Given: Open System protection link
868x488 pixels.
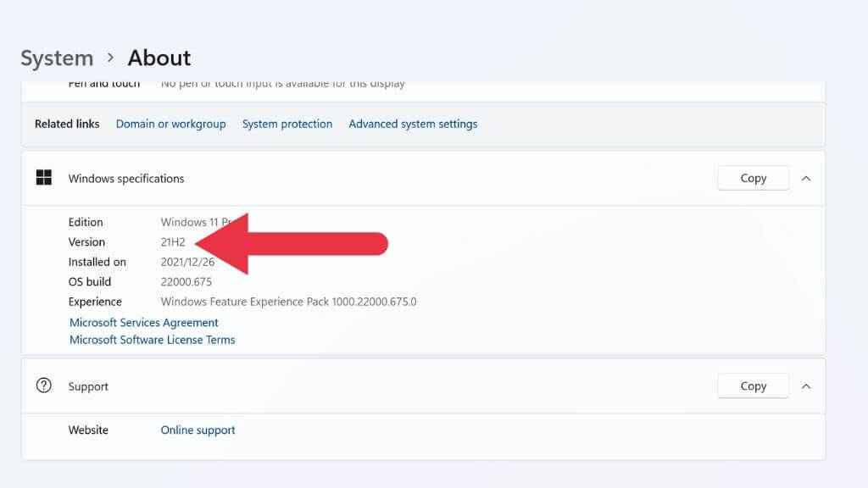Looking at the screenshot, I should coord(287,124).
